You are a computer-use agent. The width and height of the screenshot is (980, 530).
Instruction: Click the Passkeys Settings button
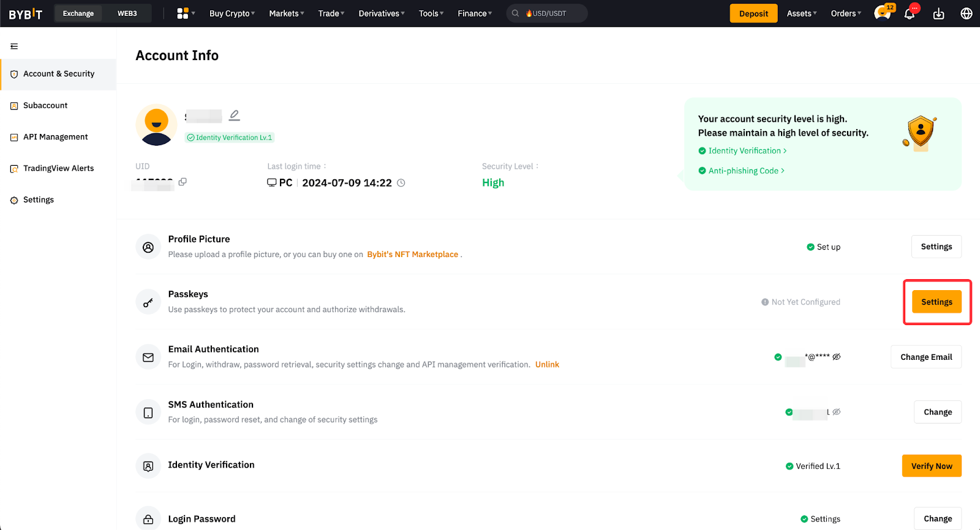click(x=937, y=302)
